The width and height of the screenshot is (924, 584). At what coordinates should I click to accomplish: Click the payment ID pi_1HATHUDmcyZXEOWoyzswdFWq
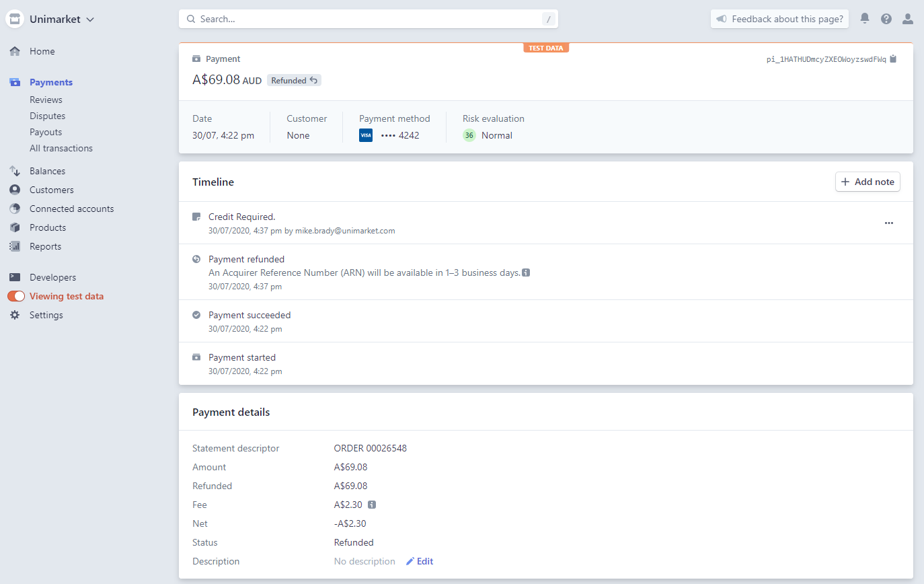826,59
